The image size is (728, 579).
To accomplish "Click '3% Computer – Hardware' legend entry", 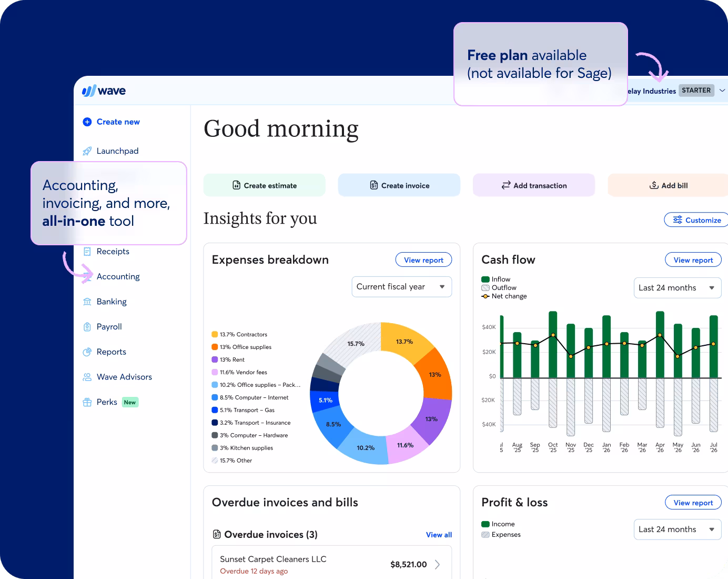I will [250, 435].
